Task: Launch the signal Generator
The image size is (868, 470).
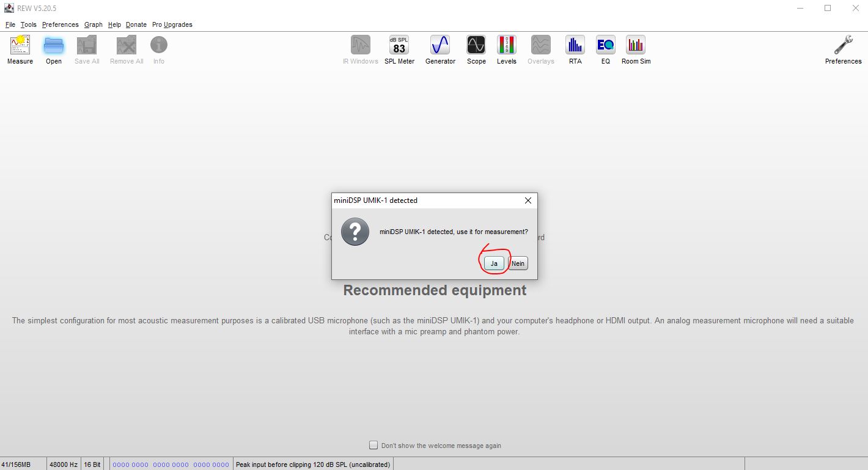Action: (440, 50)
